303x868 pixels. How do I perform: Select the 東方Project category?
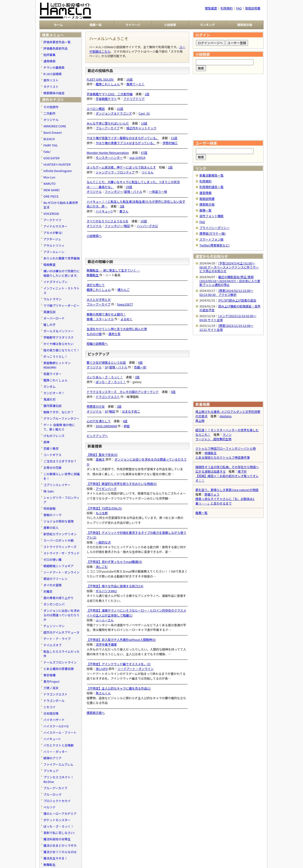coord(51,682)
